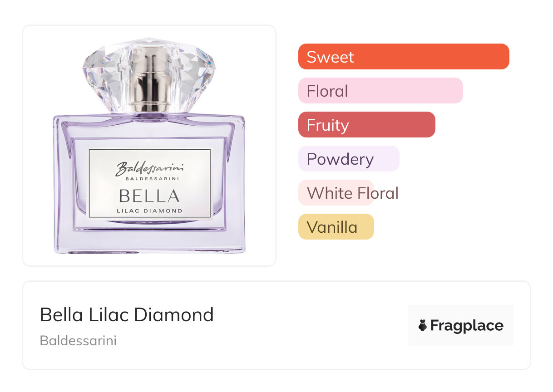Click the Fragplace perfume bottle icon

click(423, 325)
